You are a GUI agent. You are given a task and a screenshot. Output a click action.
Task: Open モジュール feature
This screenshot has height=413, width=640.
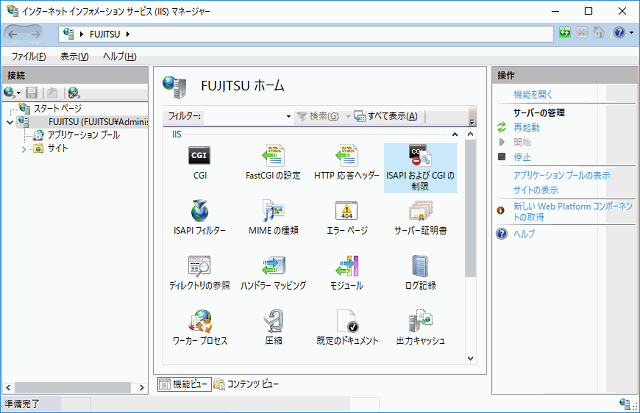click(x=347, y=273)
